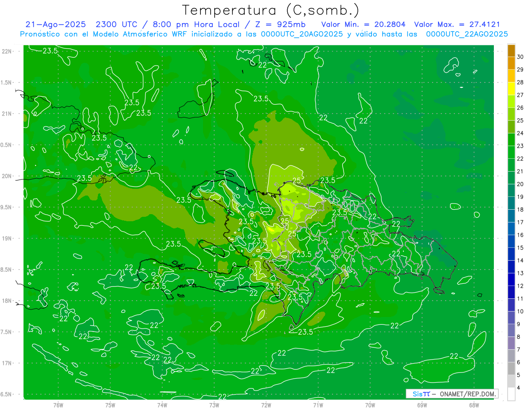
Task: Click the SisTT ONAMET/REP.DOM. logo box
Action: pos(452,394)
